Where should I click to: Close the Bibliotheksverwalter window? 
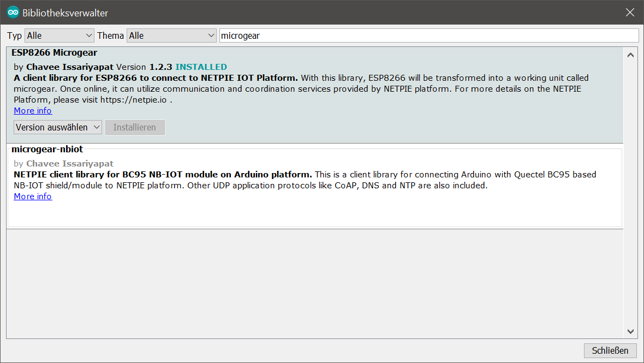point(630,13)
